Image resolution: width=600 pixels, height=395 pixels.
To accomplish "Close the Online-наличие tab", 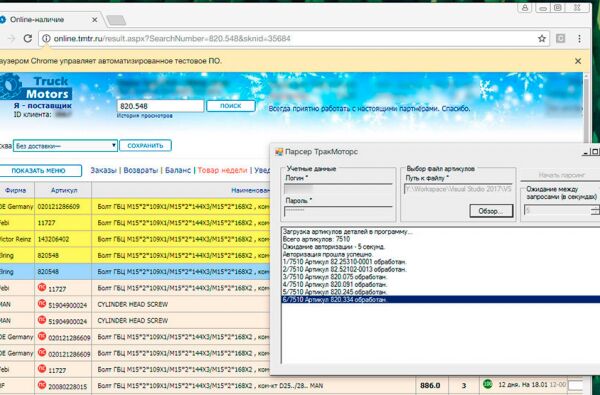I will [x=95, y=20].
